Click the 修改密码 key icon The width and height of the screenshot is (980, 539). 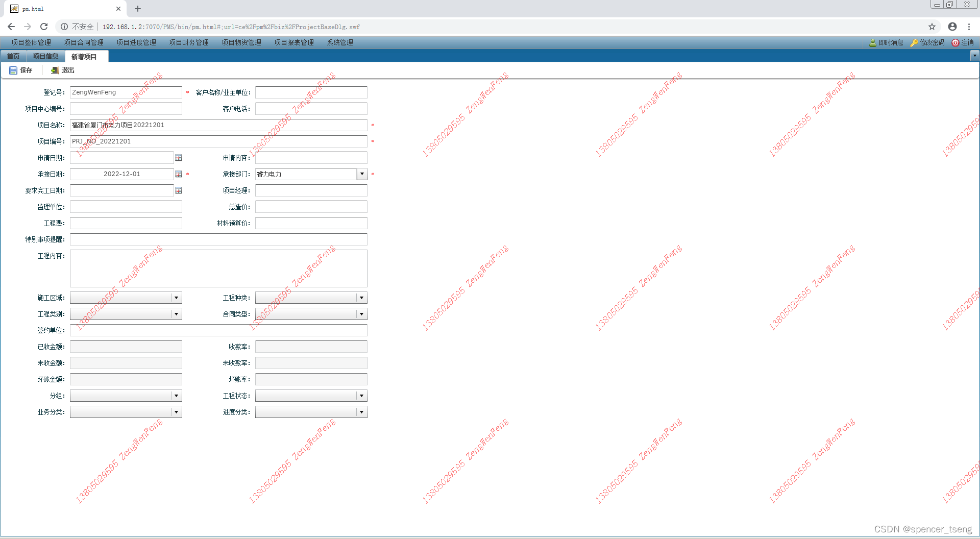(x=915, y=43)
